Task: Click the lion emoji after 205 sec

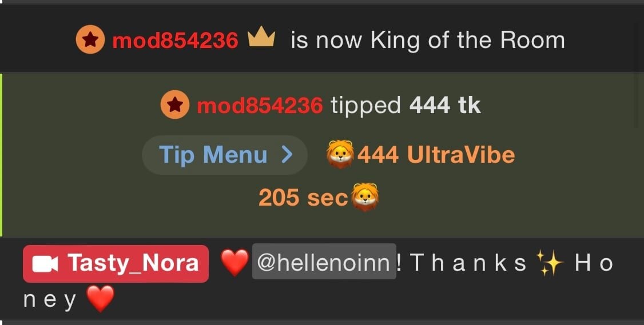Action: pos(365,197)
